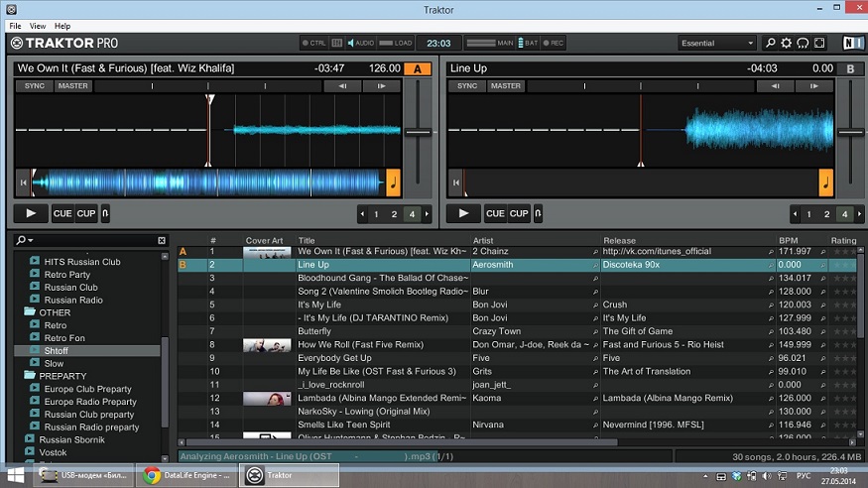
Task: Open the View menu
Action: pyautogui.click(x=38, y=26)
